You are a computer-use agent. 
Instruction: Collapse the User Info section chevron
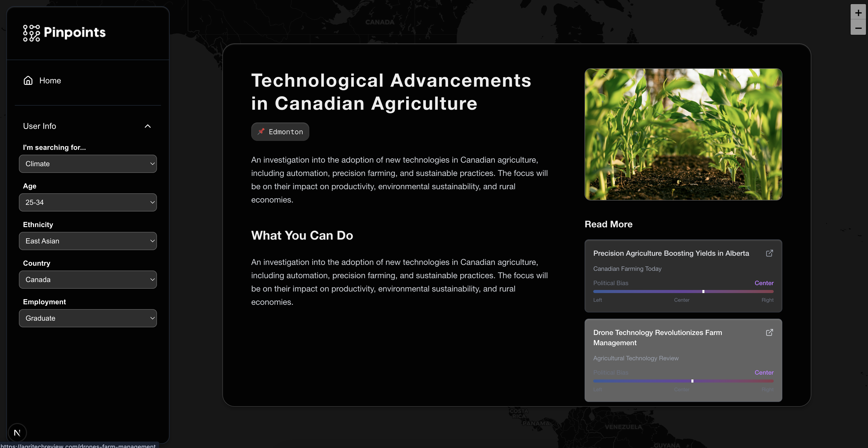pyautogui.click(x=147, y=126)
